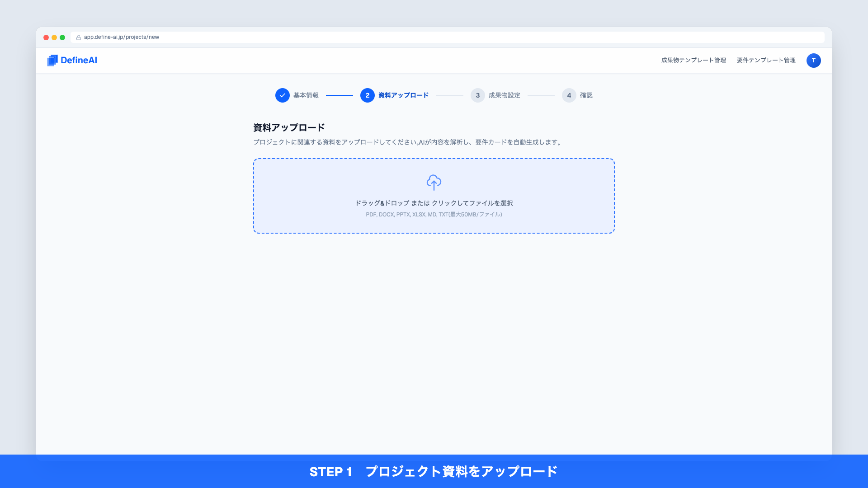Jump to the 成果物設定 step label
Screen dimensions: 868x488
click(x=504, y=95)
